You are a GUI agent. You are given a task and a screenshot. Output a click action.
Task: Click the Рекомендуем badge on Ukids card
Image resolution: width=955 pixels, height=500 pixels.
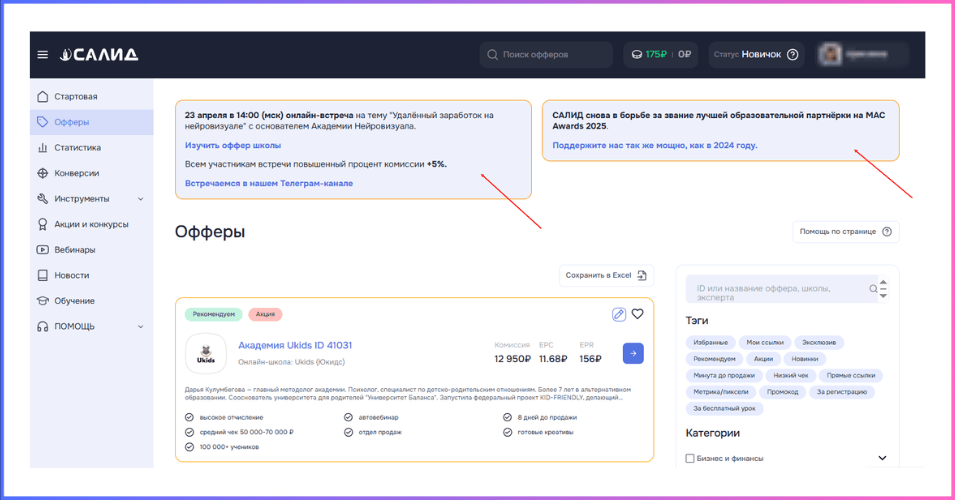(213, 314)
